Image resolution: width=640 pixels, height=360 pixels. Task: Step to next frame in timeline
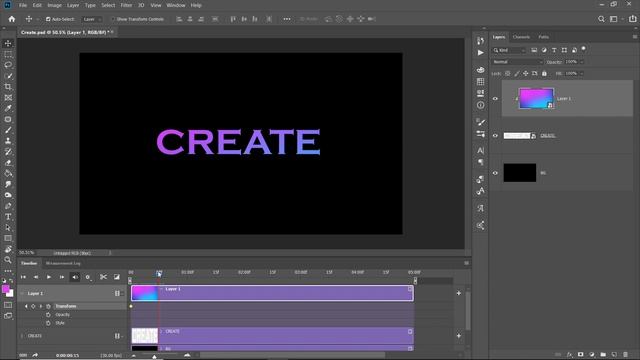point(62,277)
